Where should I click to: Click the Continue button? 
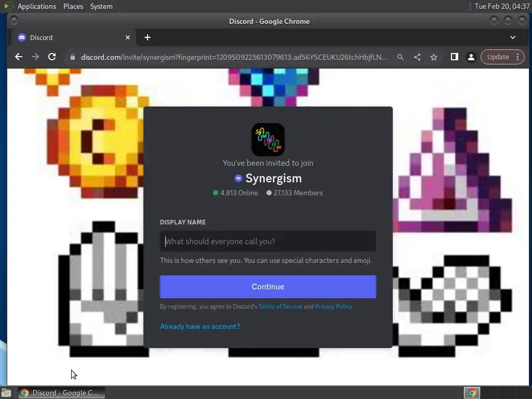tap(268, 287)
